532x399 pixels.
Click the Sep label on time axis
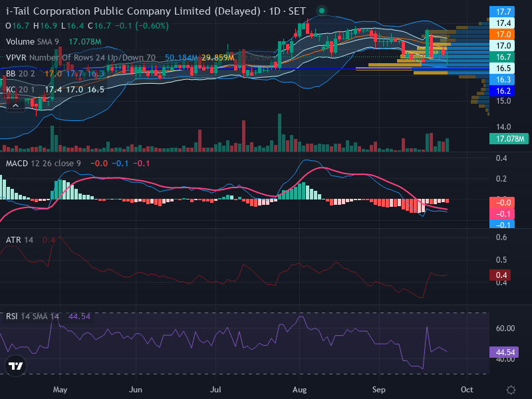click(x=378, y=390)
